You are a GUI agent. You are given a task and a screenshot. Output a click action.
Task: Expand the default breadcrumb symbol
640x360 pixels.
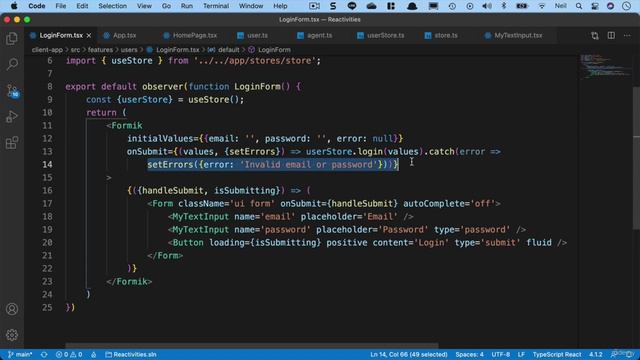224,50
